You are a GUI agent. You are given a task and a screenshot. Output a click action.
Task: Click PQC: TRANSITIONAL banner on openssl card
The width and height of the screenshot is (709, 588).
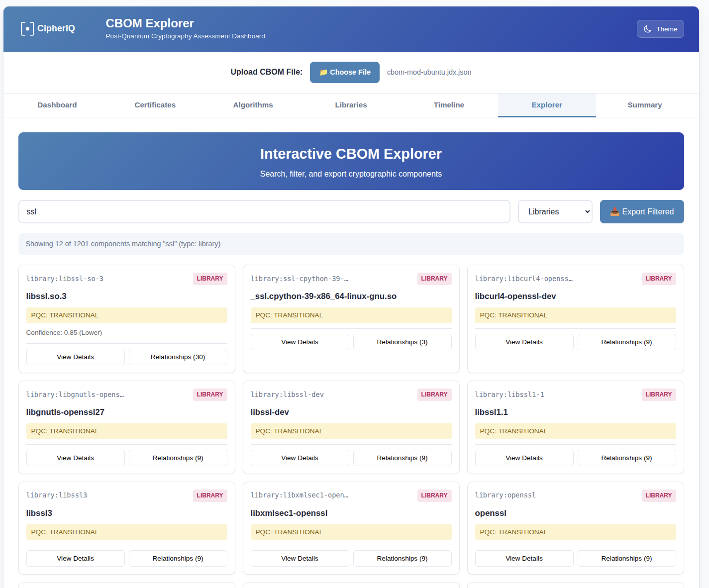click(x=575, y=532)
